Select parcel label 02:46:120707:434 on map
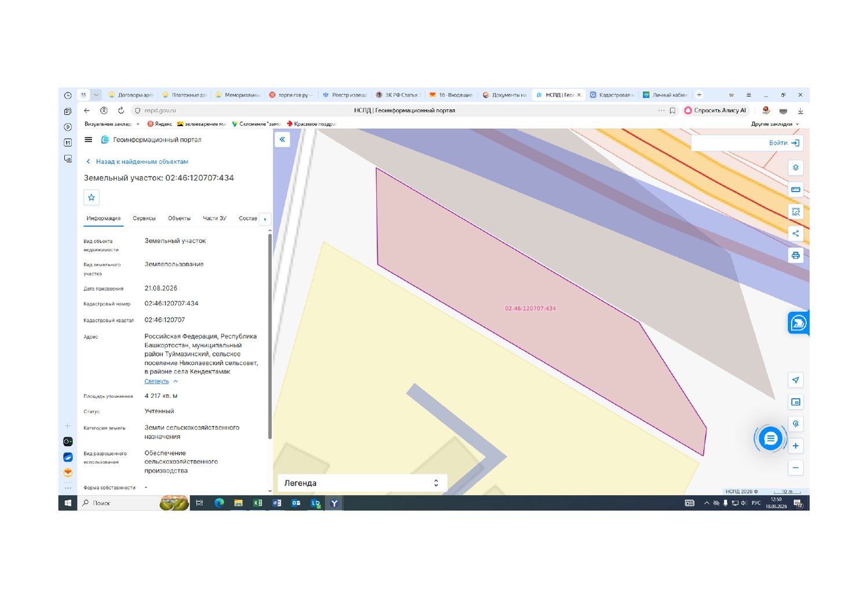Image resolution: width=868 pixels, height=614 pixels. [531, 308]
